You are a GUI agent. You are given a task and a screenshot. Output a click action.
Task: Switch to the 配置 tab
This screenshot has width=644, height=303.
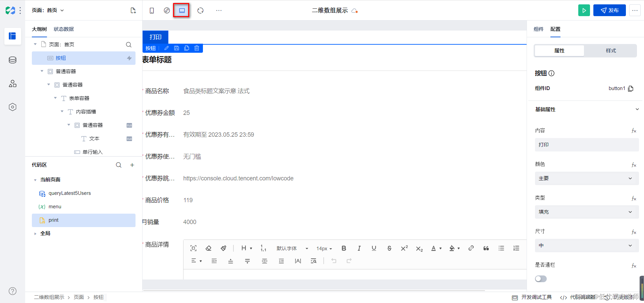pos(555,29)
